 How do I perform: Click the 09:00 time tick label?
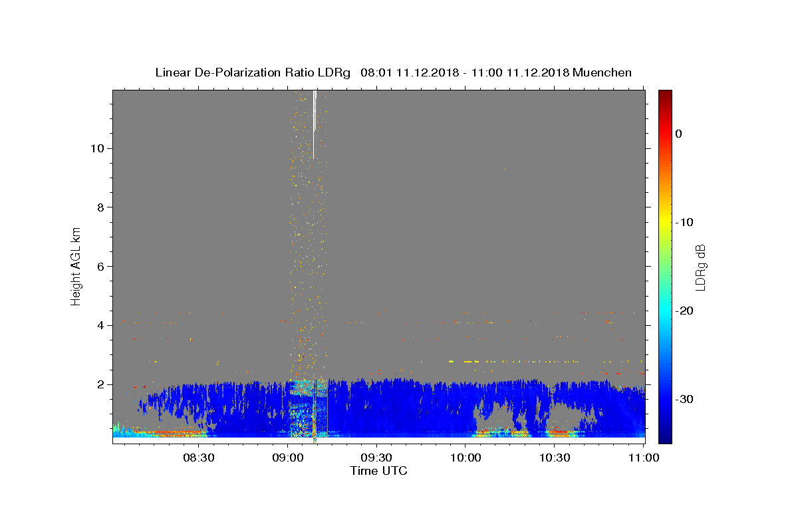[x=288, y=458]
